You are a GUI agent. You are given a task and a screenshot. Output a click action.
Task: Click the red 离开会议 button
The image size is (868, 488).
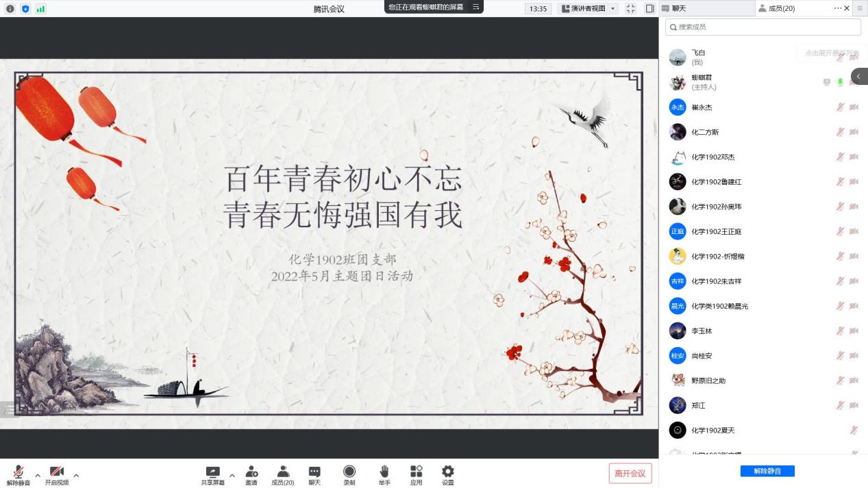[x=630, y=473]
